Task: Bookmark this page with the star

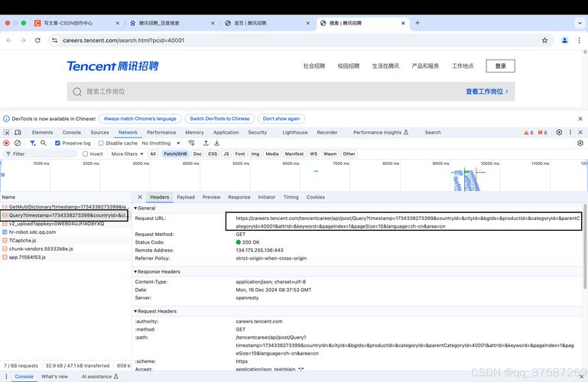Action: click(x=544, y=40)
